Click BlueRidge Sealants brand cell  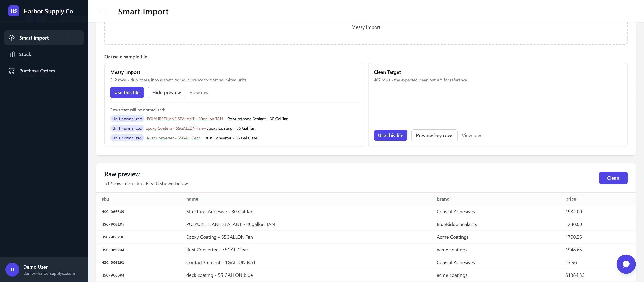click(457, 224)
